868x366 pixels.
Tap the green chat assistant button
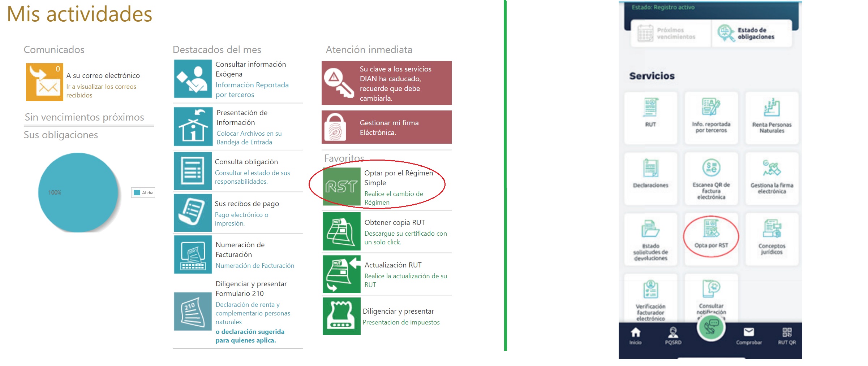point(711,327)
